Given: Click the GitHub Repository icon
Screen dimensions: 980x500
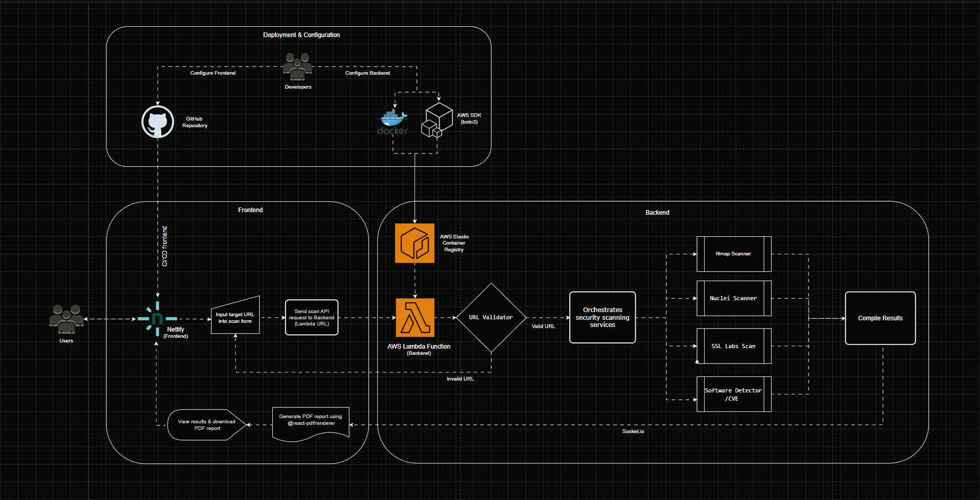Looking at the screenshot, I should click(x=157, y=122).
